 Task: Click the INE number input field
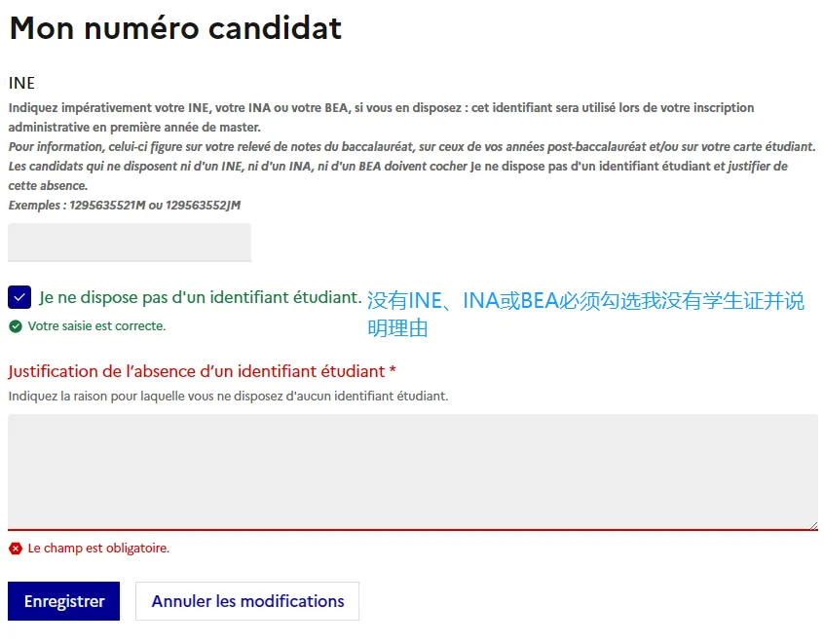point(129,242)
